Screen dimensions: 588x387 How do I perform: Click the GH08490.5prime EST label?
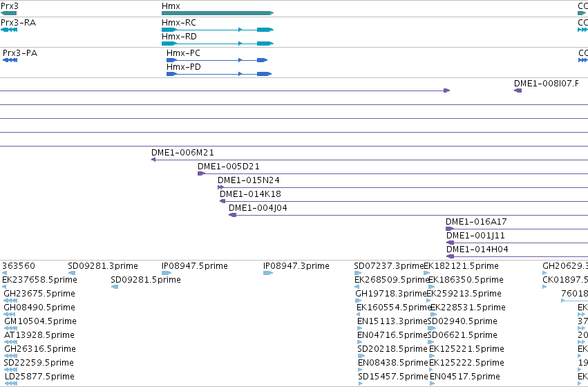[39, 308]
